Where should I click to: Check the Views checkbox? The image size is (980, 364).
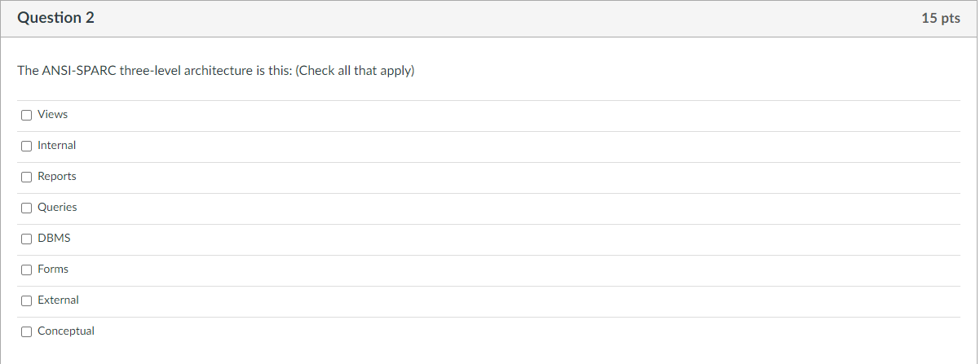tap(27, 115)
